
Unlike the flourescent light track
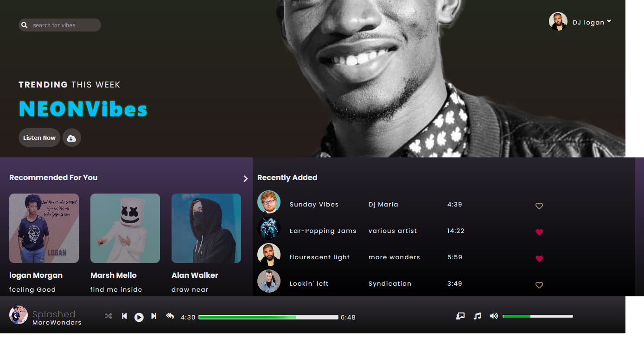(539, 259)
